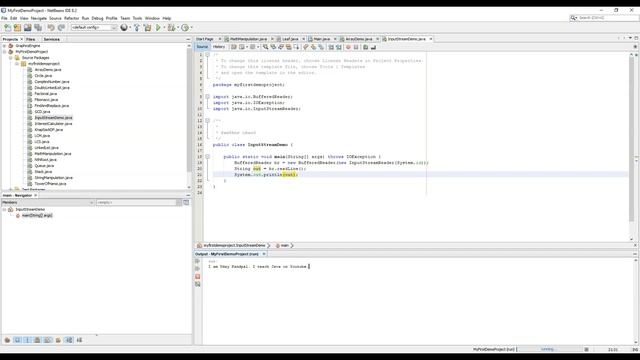640x360 pixels.
Task: Click the running progress bar in status bar
Action: point(549,349)
